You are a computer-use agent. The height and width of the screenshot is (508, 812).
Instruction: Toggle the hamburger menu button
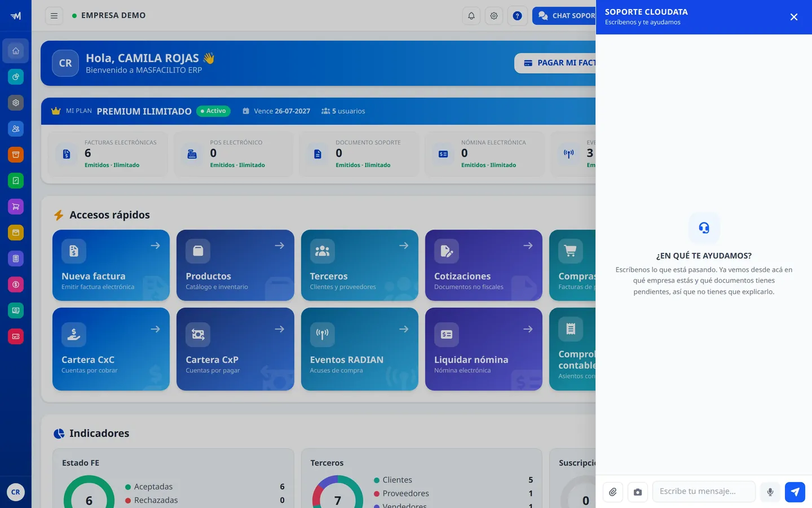tap(54, 16)
